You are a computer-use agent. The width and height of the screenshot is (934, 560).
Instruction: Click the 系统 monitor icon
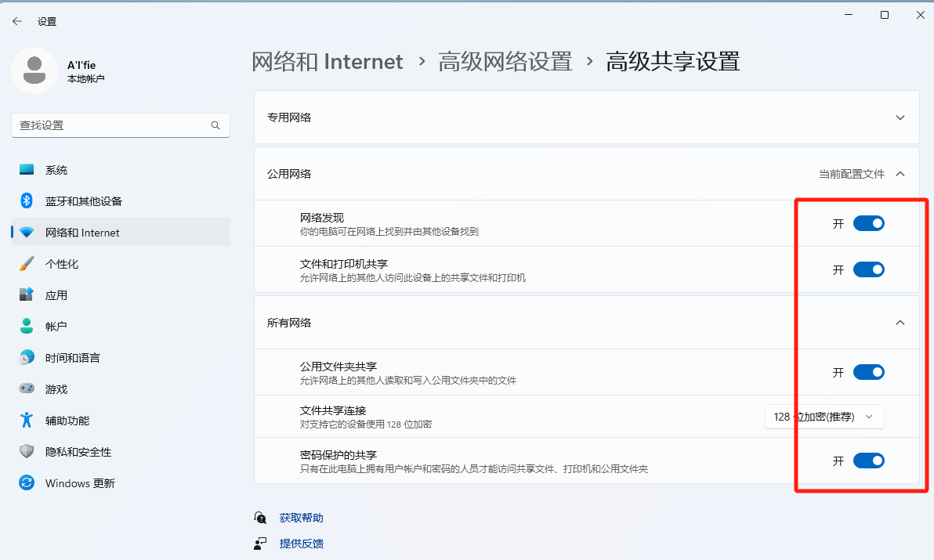pos(26,170)
